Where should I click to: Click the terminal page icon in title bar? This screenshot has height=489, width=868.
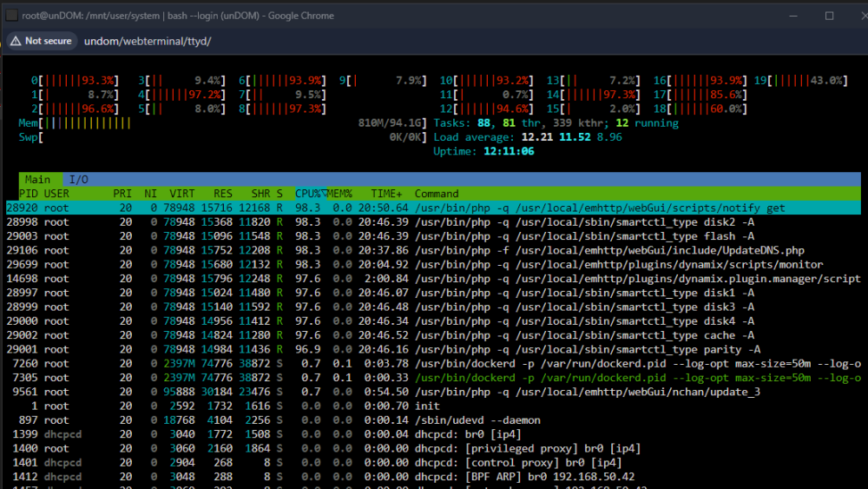click(11, 16)
